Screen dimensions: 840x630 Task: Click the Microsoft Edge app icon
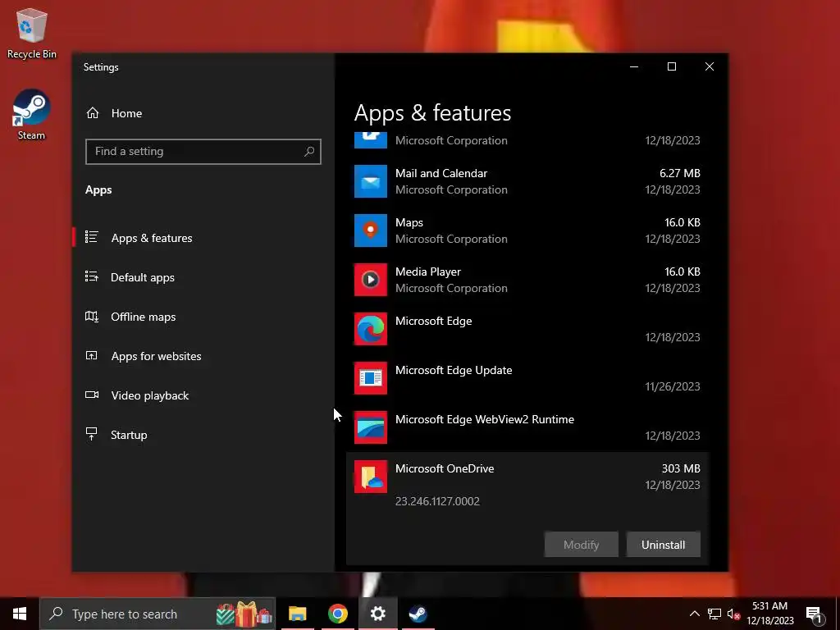(x=371, y=329)
